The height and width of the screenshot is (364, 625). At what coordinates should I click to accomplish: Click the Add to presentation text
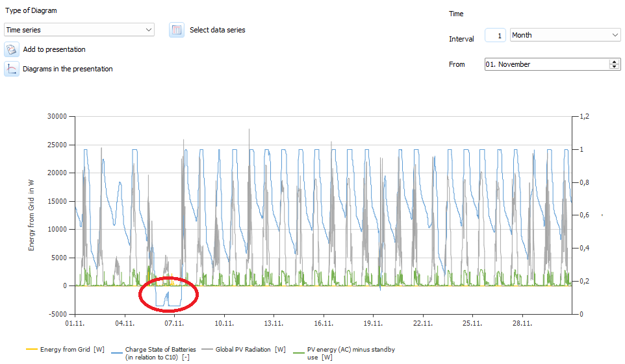(54, 49)
